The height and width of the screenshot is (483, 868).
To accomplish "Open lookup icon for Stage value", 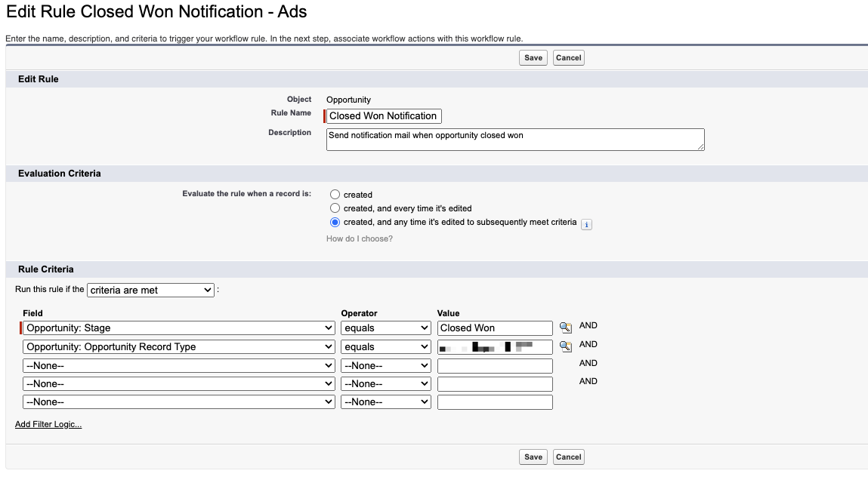I will click(x=565, y=328).
